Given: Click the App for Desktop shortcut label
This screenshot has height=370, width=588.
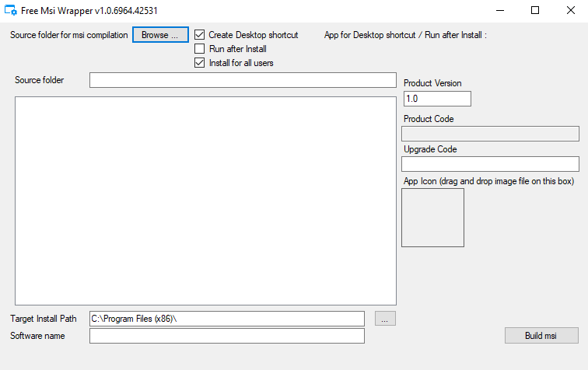Looking at the screenshot, I should (x=404, y=35).
